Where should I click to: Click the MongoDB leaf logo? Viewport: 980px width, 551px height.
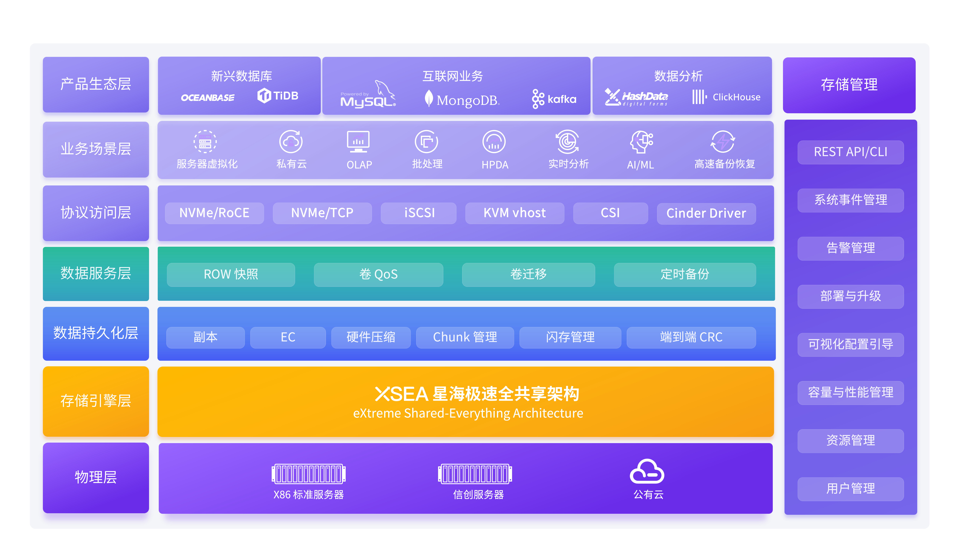(x=462, y=99)
